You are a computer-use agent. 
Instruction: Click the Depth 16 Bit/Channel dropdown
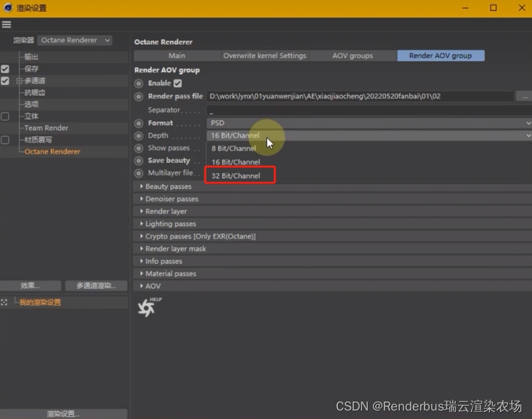369,135
